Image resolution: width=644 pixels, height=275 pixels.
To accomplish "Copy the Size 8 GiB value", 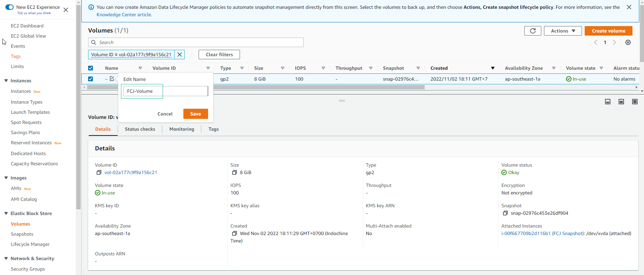I will click(x=234, y=172).
